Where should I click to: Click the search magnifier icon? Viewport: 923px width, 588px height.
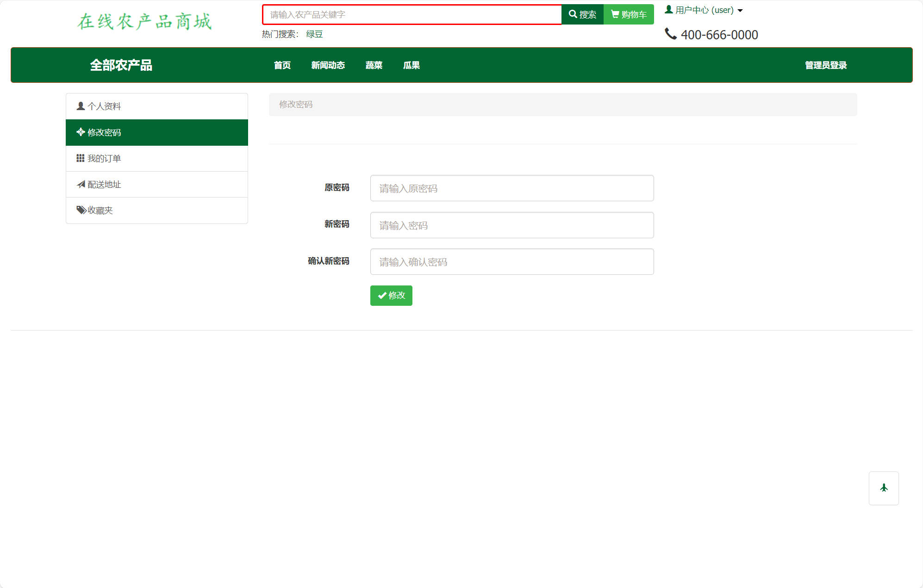573,14
